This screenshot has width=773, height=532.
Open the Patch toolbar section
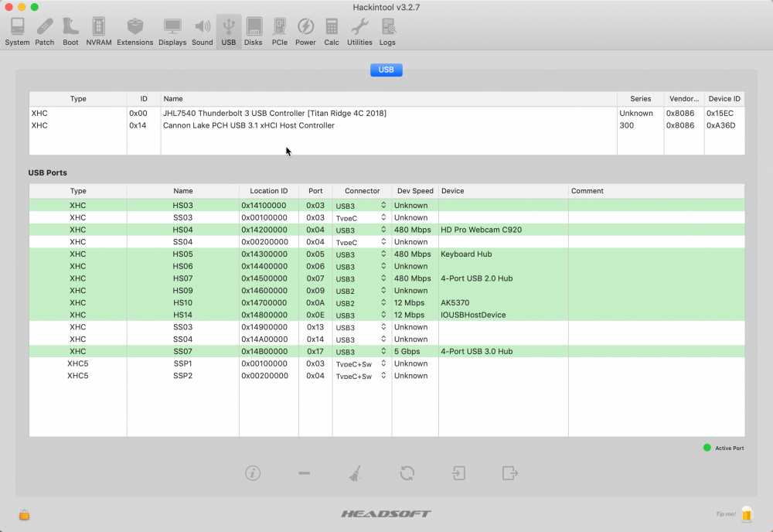[44, 32]
